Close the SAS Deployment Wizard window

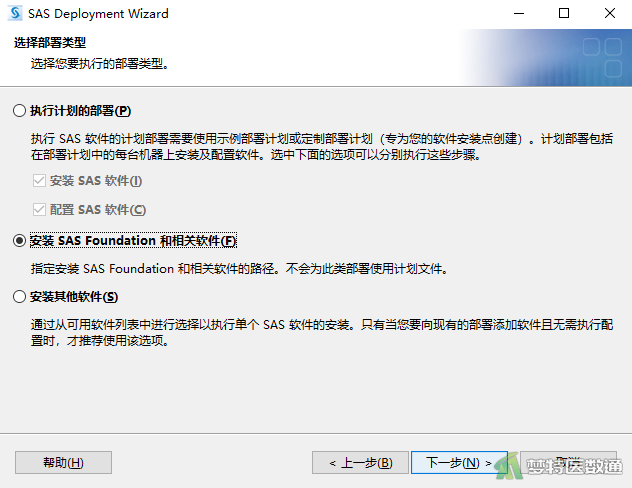(610, 13)
